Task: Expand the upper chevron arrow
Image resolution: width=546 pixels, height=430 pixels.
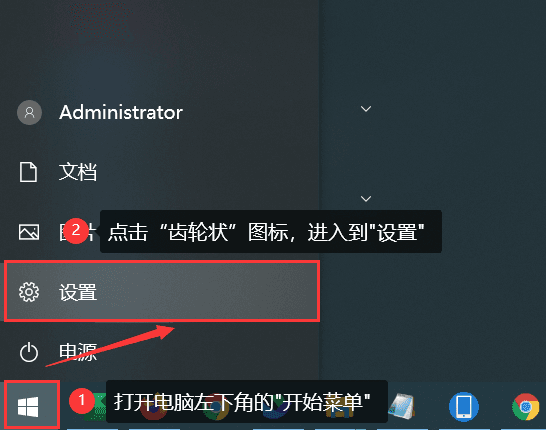Action: click(x=366, y=109)
